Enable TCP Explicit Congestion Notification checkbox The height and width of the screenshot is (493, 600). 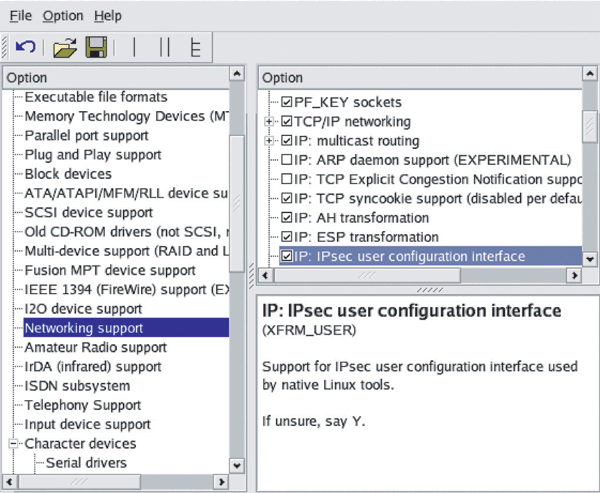coord(287,179)
